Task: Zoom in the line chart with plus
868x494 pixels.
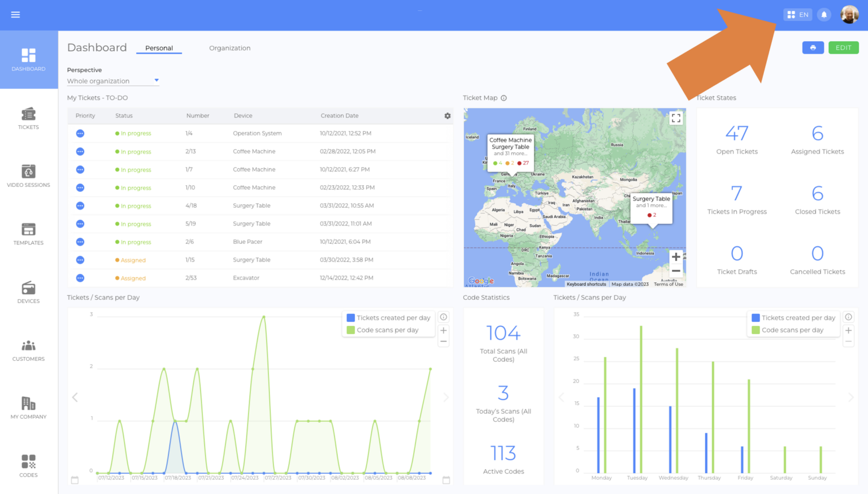Action: pyautogui.click(x=444, y=330)
